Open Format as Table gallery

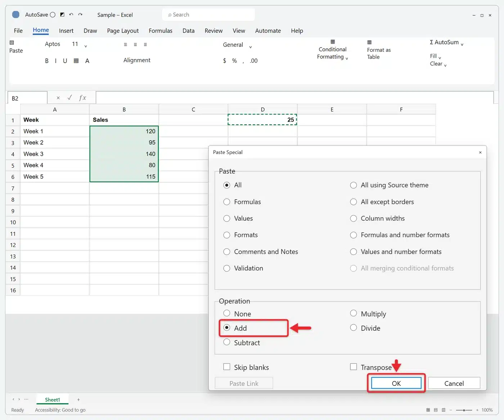click(x=379, y=50)
